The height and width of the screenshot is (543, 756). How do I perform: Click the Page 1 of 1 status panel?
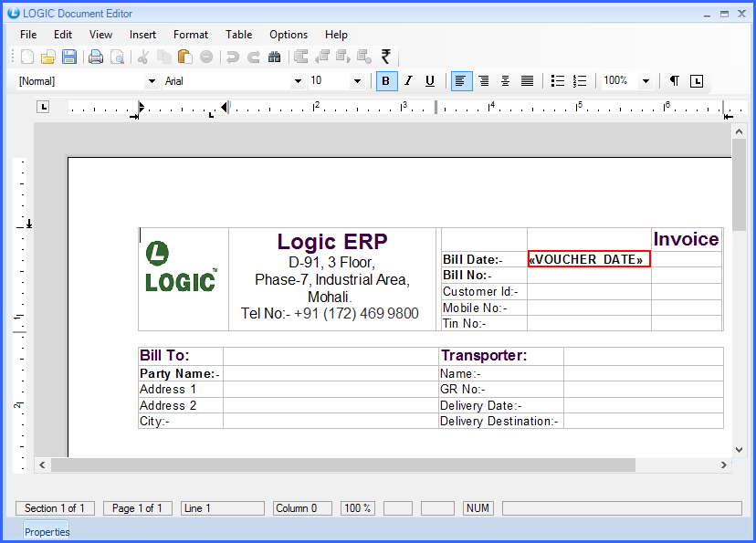(x=137, y=508)
